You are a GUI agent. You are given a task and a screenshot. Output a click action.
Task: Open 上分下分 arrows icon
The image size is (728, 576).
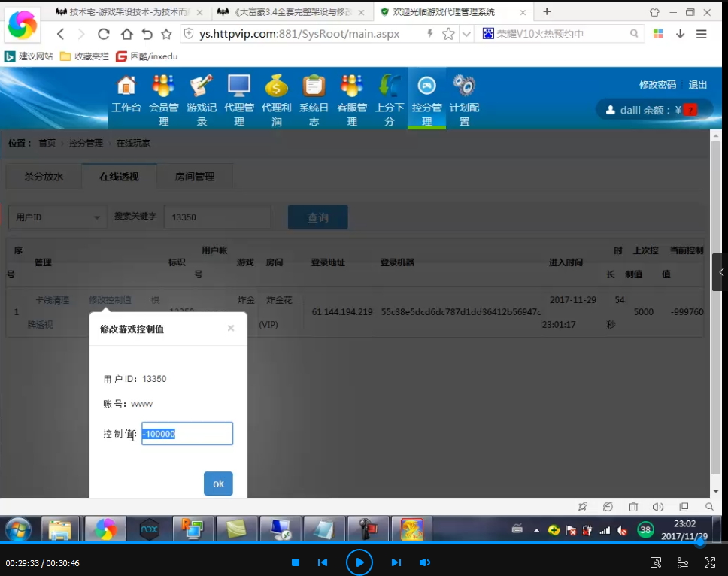point(390,87)
